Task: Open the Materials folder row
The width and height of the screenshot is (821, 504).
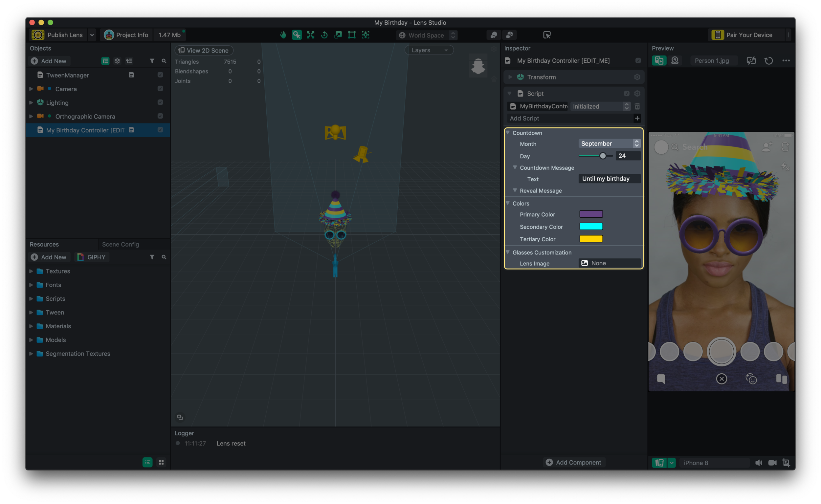Action: (98, 326)
